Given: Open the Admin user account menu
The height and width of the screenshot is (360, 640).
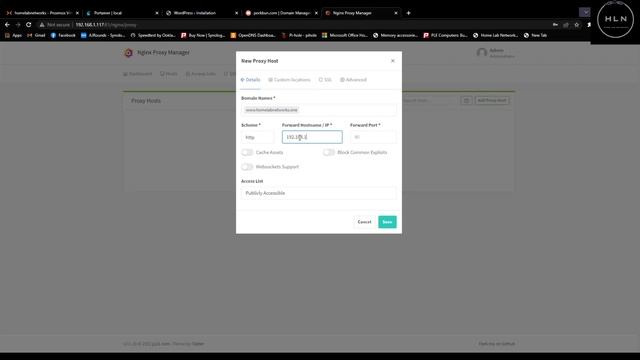Looking at the screenshot, I should tap(495, 53).
